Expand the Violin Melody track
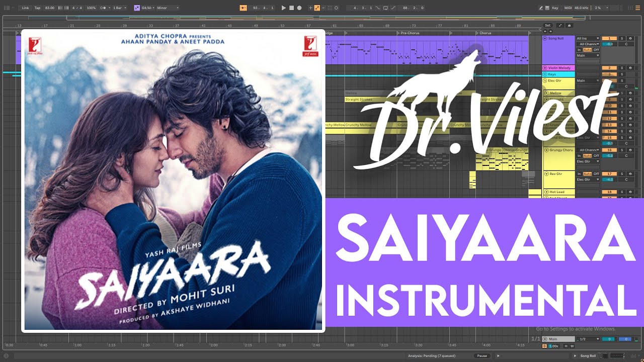 (x=545, y=68)
